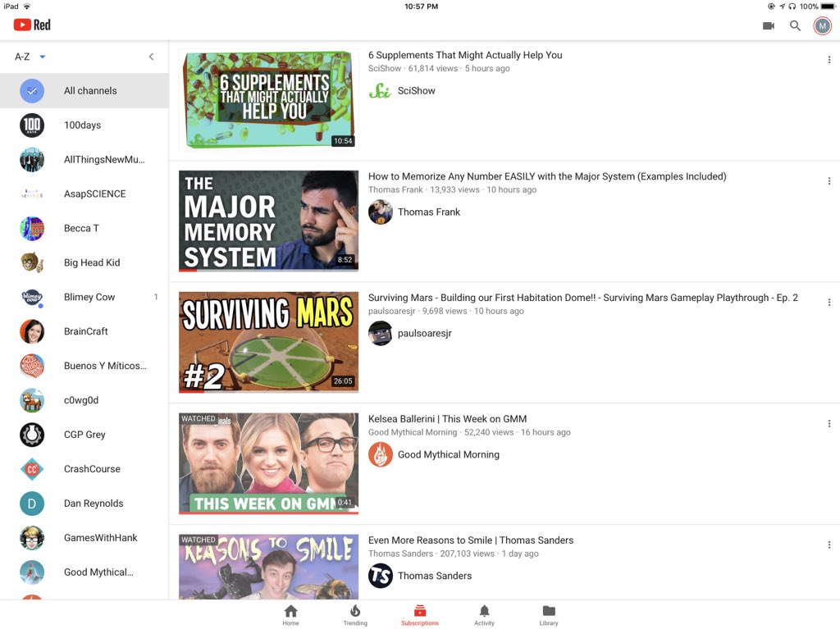
Task: Open Good Mythical... sidebar channel avatar
Action: [x=32, y=572]
